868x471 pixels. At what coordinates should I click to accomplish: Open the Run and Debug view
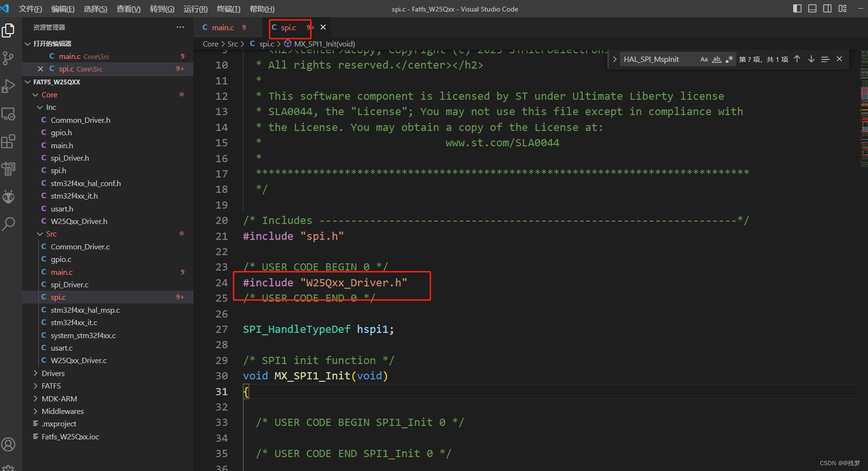[x=8, y=86]
